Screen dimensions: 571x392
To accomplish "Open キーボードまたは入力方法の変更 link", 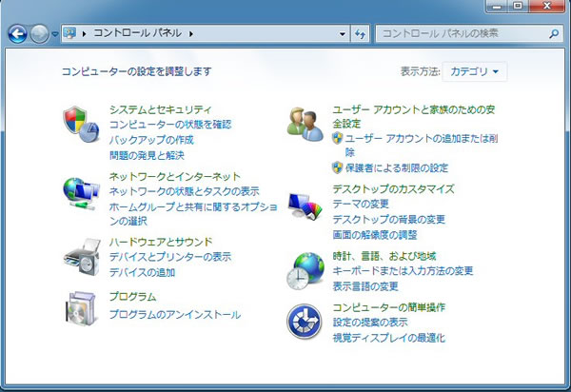I will [x=403, y=271].
